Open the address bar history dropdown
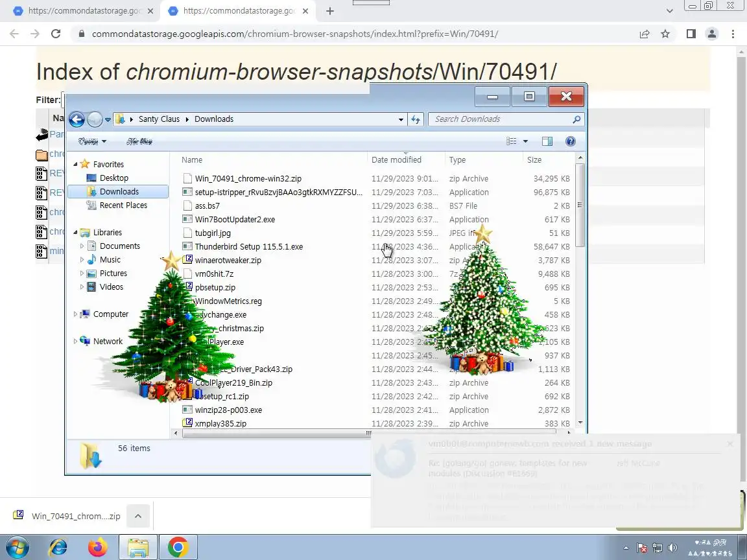Image resolution: width=747 pixels, height=560 pixels. point(401,119)
